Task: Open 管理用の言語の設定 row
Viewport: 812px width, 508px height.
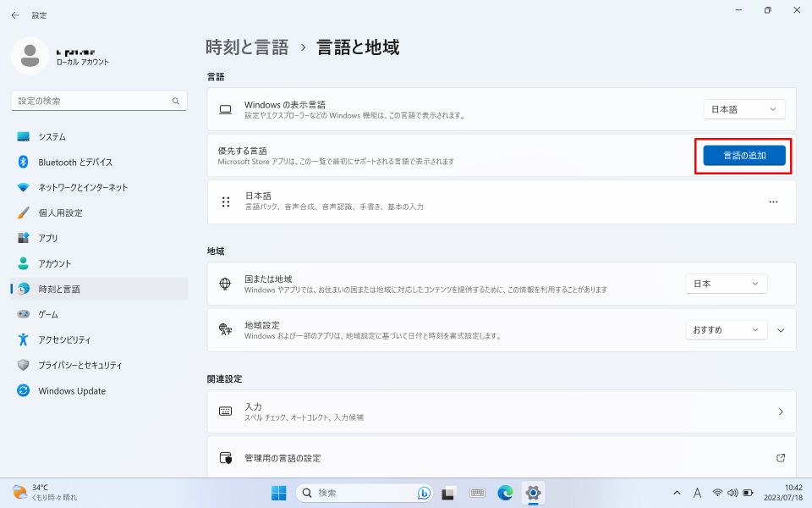Action: 502,458
